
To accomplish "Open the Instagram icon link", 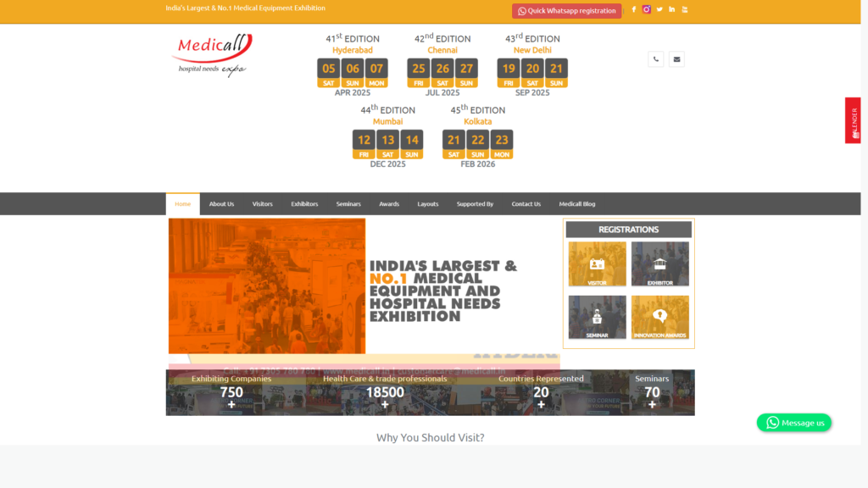I will [646, 9].
